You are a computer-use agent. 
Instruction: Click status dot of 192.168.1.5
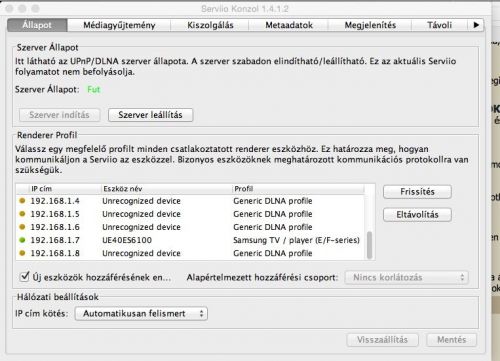pos(22,214)
